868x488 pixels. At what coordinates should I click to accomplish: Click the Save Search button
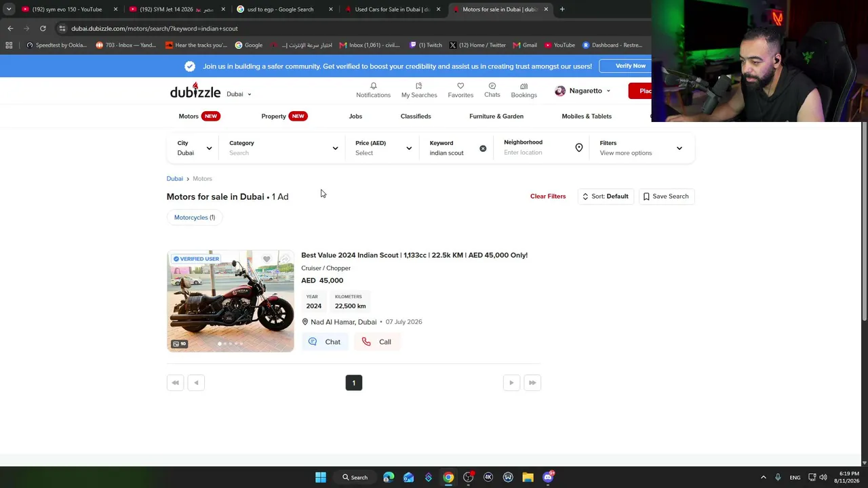click(667, 197)
